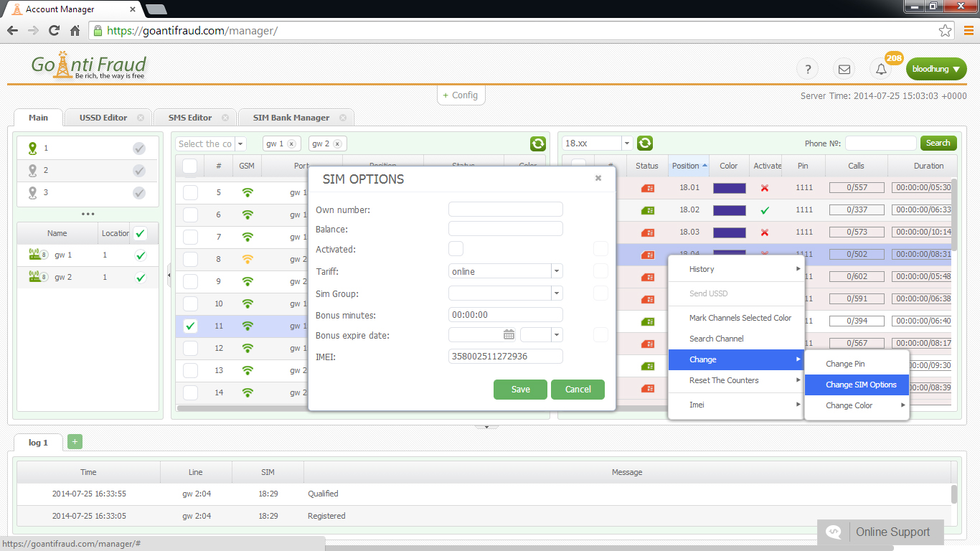Remove the gw 1 filter tag
Image resolution: width=980 pixels, height=551 pixels.
[x=291, y=143]
